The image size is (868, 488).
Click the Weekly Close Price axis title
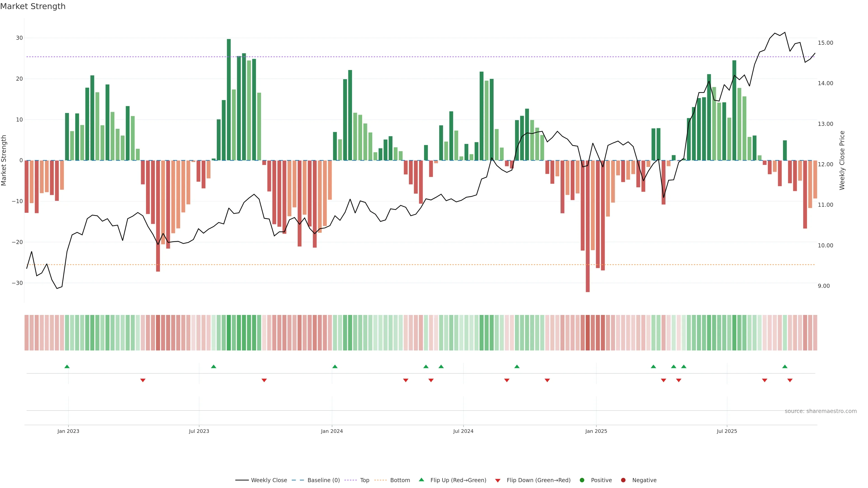point(842,160)
